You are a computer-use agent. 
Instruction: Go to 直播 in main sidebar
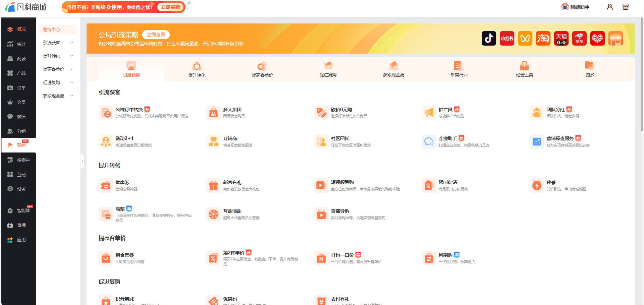tap(18, 225)
